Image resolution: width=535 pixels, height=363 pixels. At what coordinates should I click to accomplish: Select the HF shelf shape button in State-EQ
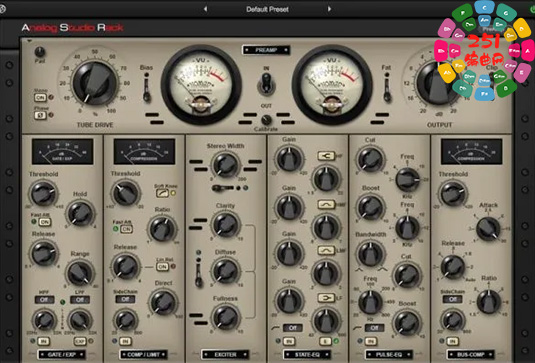[x=326, y=156]
